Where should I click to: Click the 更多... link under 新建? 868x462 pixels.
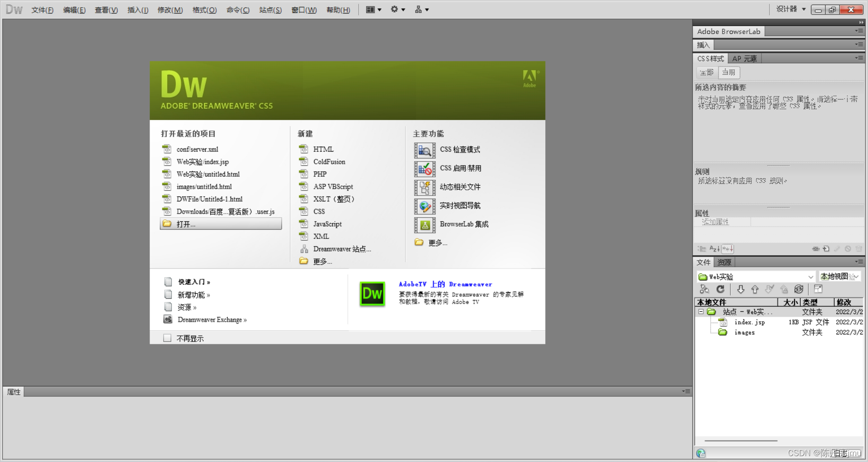(322, 262)
